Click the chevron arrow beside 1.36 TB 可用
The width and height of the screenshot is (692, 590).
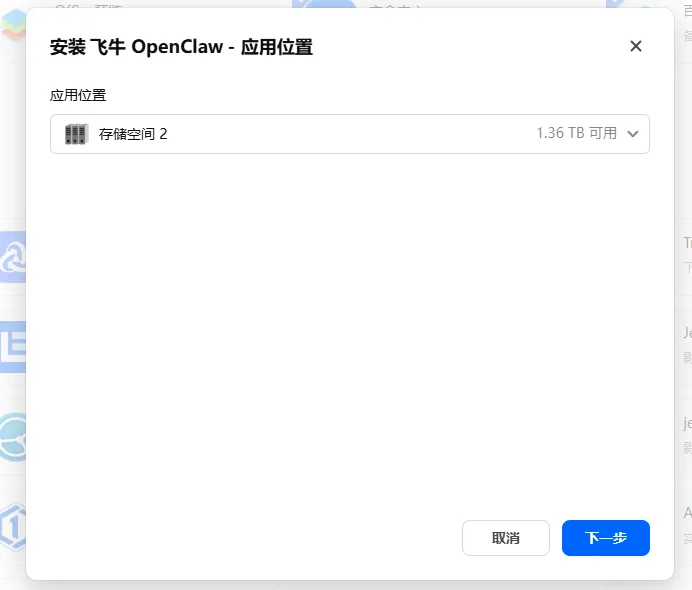pyautogui.click(x=633, y=134)
